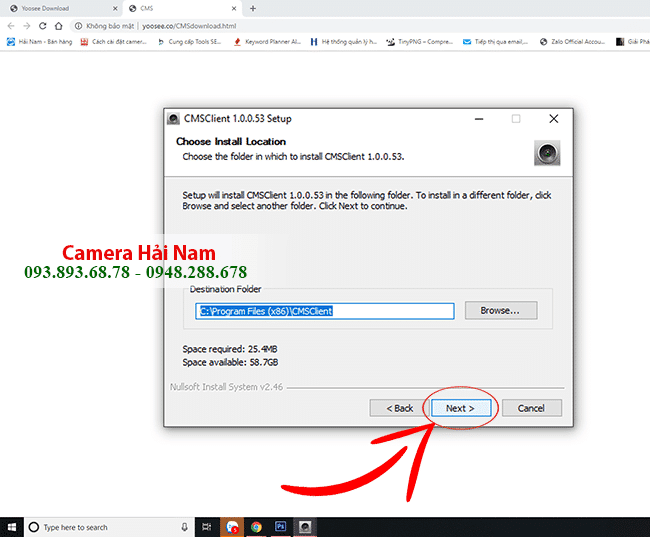
Task: Go forward in browser history
Action: tap(27, 26)
